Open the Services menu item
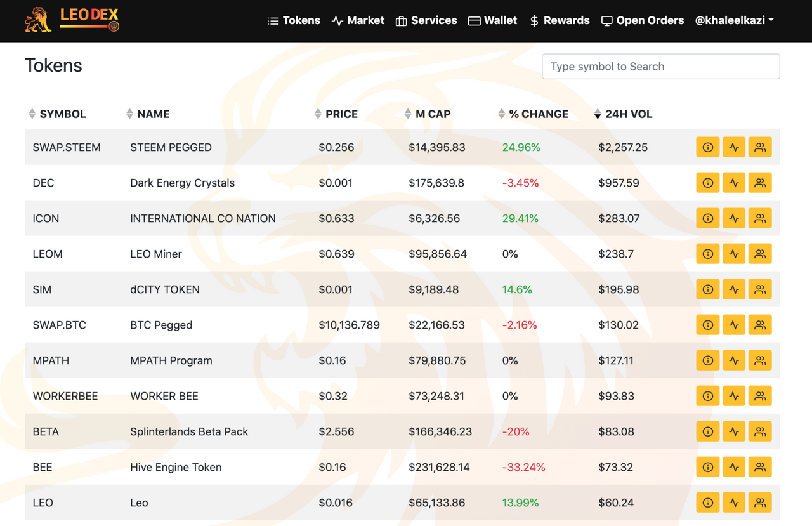Image resolution: width=812 pixels, height=526 pixels. (426, 20)
